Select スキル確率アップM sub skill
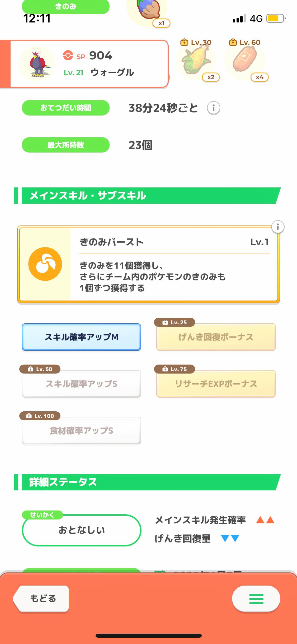This screenshot has height=644, width=297. (81, 337)
